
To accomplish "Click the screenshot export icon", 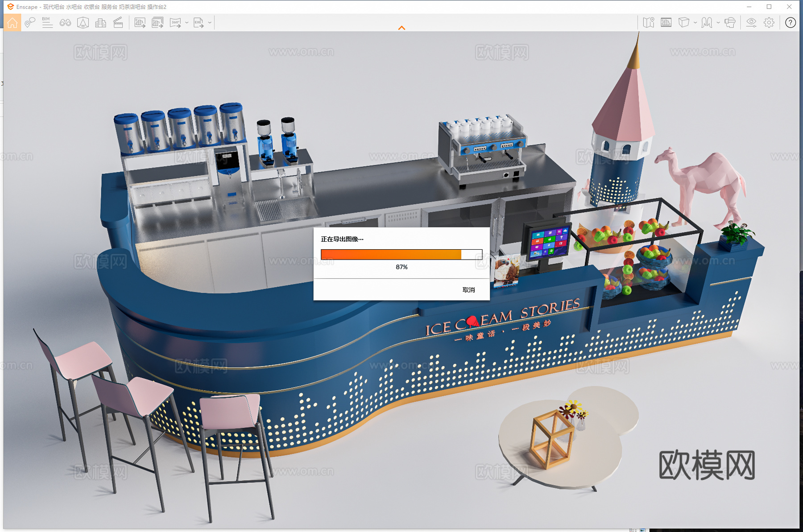I will (x=140, y=22).
